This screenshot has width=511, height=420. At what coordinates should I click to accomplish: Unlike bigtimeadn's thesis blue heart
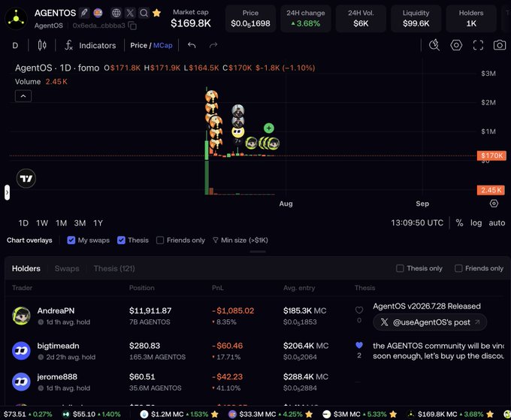coord(359,345)
